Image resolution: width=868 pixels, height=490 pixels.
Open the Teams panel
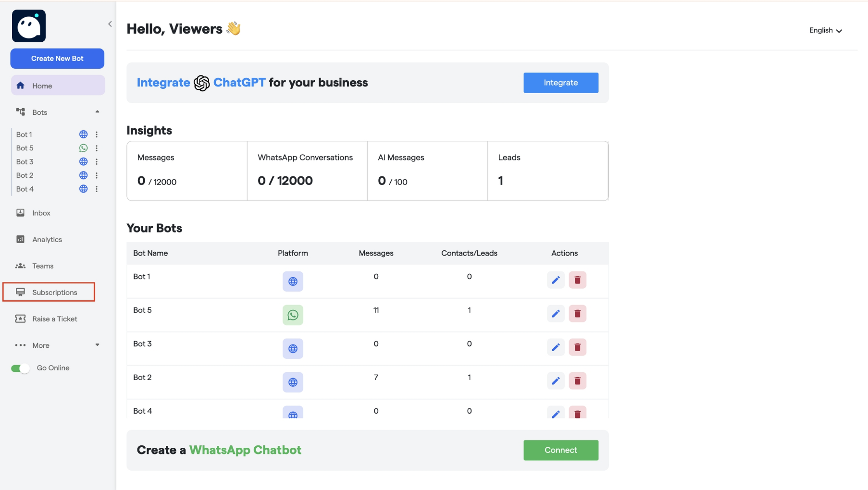43,266
